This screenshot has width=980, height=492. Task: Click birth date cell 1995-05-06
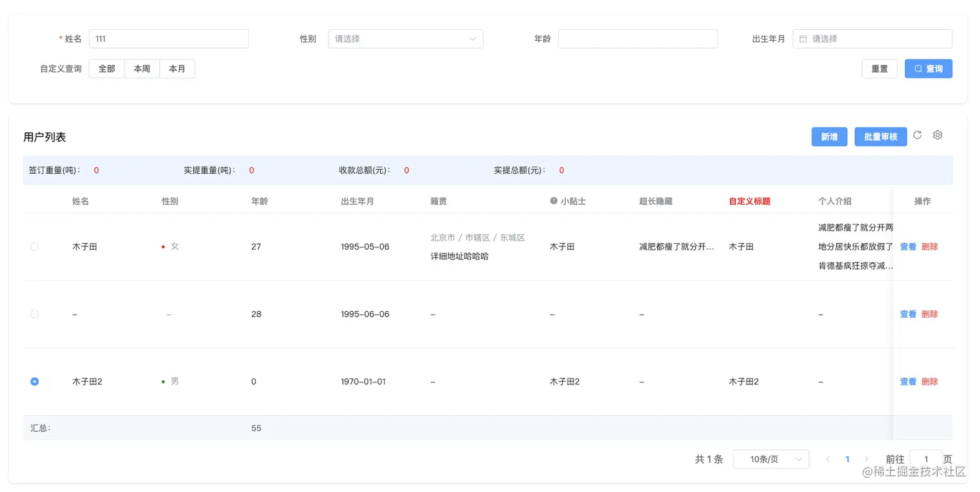365,246
